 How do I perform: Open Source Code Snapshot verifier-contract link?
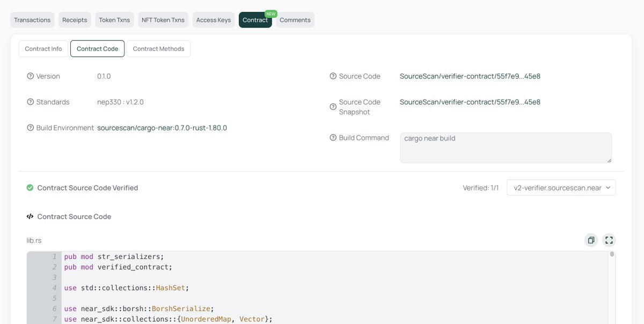[x=470, y=102]
